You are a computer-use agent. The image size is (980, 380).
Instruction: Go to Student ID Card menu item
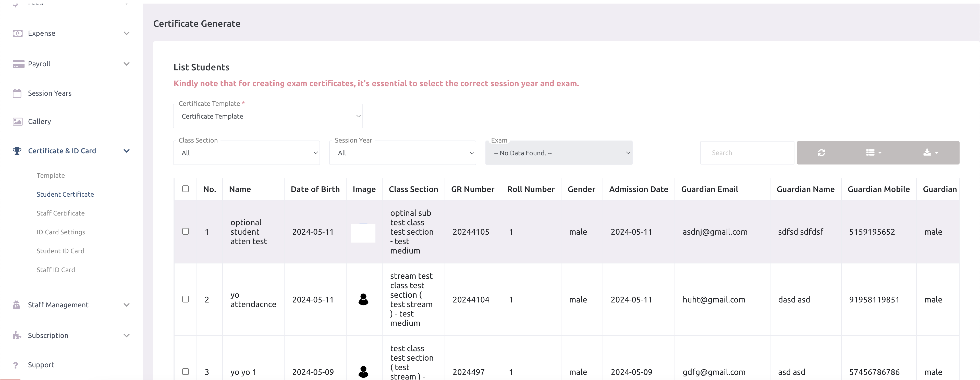(x=60, y=251)
